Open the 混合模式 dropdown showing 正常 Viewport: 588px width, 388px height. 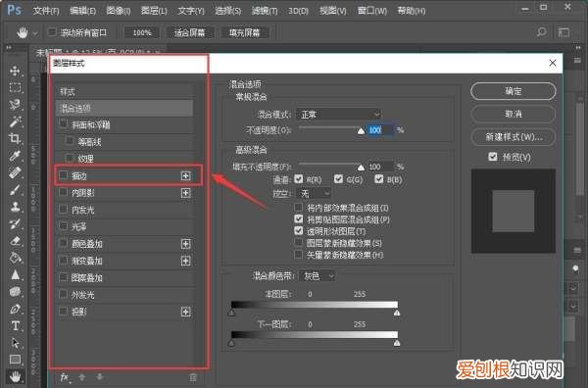(x=339, y=115)
